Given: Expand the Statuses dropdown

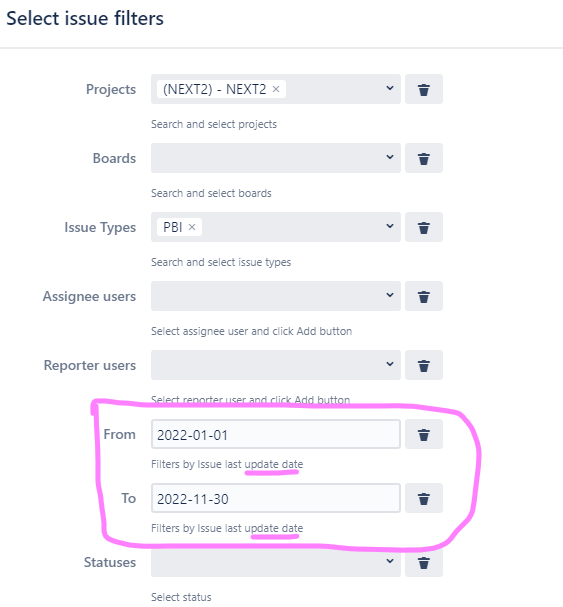Looking at the screenshot, I should pos(276,562).
